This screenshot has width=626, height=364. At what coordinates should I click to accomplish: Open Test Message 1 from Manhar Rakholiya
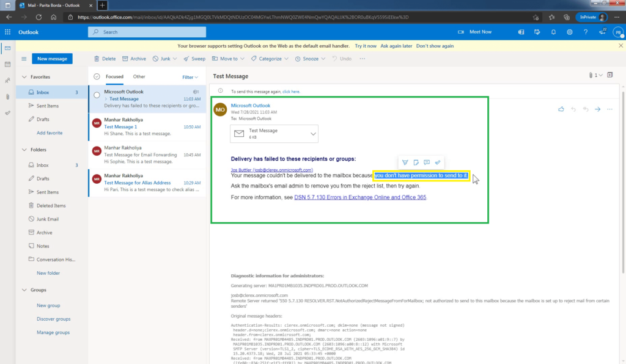coord(147,127)
